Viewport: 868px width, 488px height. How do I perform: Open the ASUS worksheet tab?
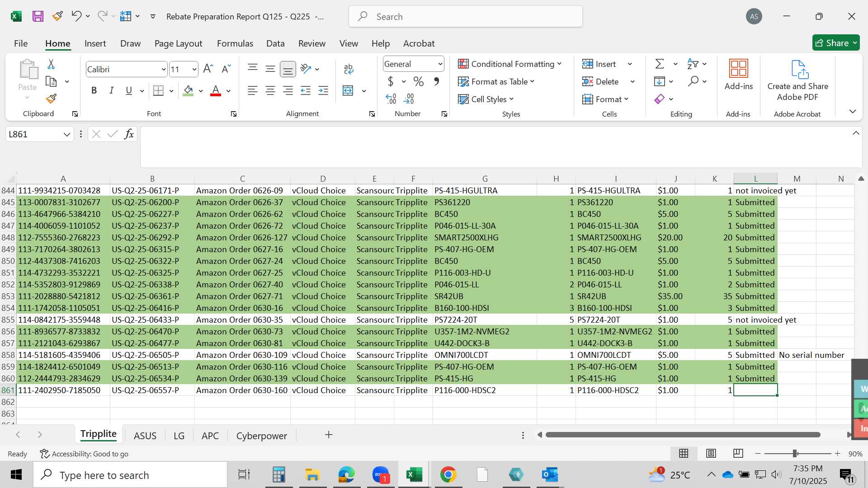tap(145, 436)
